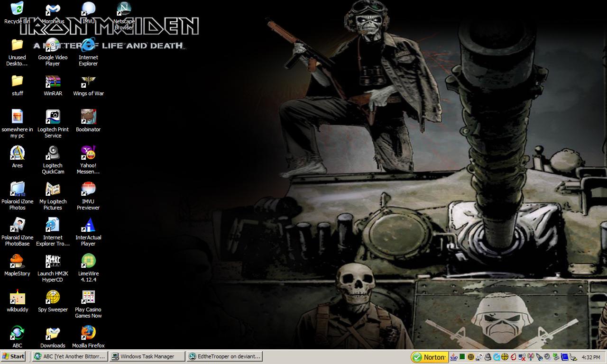Image resolution: width=607 pixels, height=364 pixels.
Task: Launch Google Video Player shortcut
Action: (53, 52)
